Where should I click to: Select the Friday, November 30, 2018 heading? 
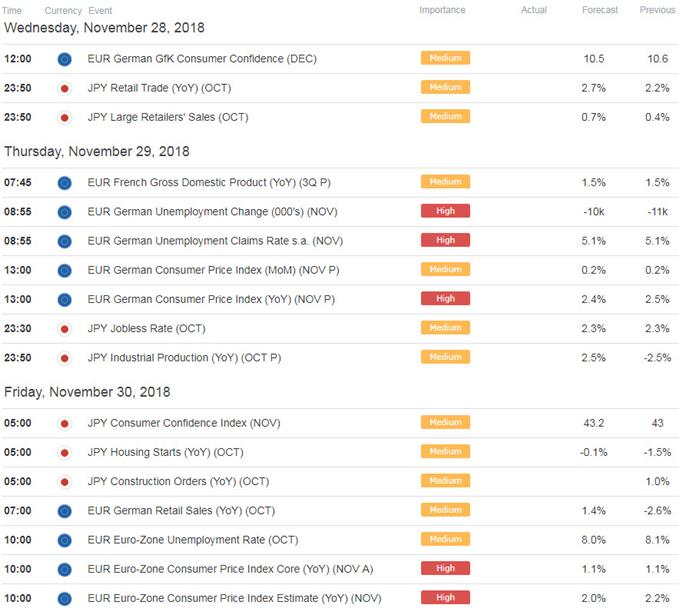(87, 392)
